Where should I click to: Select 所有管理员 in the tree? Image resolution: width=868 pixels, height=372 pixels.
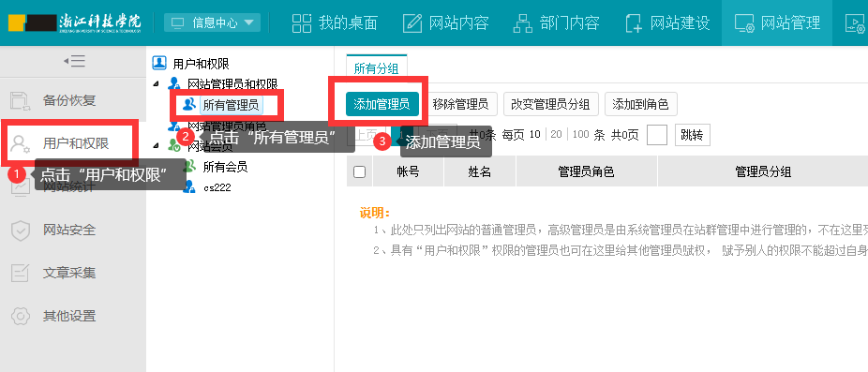click(231, 105)
